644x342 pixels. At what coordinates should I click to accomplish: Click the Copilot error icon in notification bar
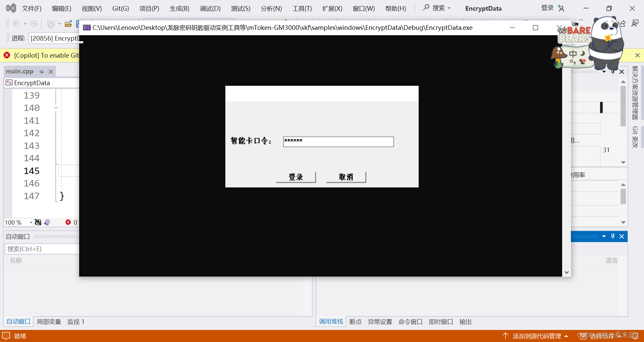tap(7, 55)
